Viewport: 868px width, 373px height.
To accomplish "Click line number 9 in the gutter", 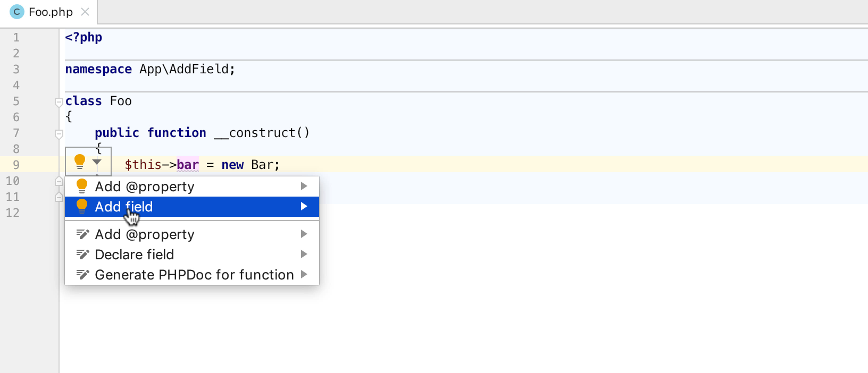I will click(16, 165).
